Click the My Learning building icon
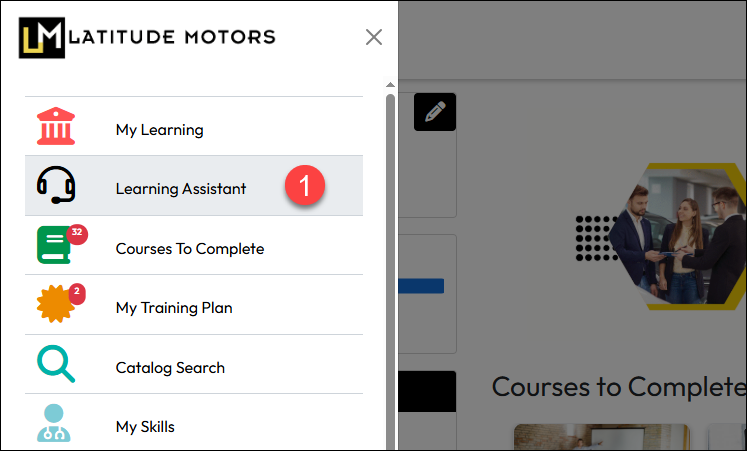Viewport: 747px width, 451px height. click(x=56, y=128)
